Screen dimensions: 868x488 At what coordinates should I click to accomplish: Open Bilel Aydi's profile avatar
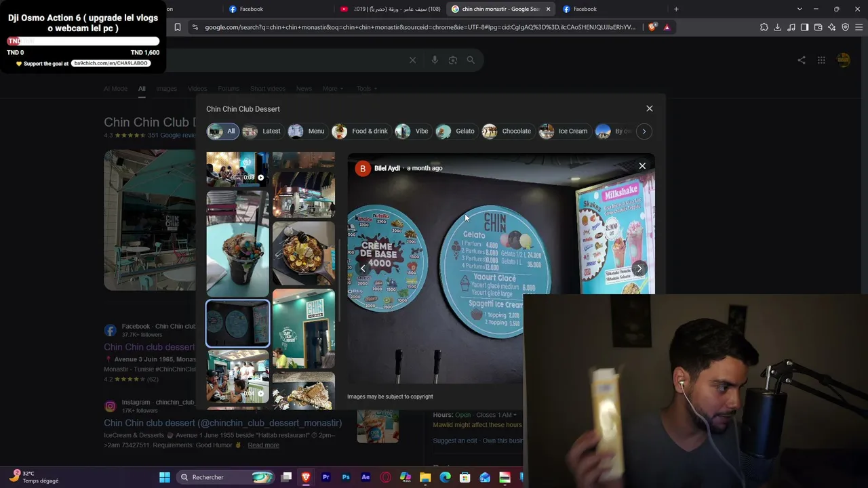click(363, 169)
